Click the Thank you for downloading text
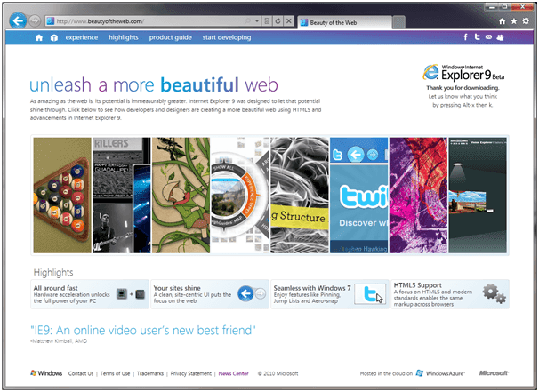 [463, 88]
